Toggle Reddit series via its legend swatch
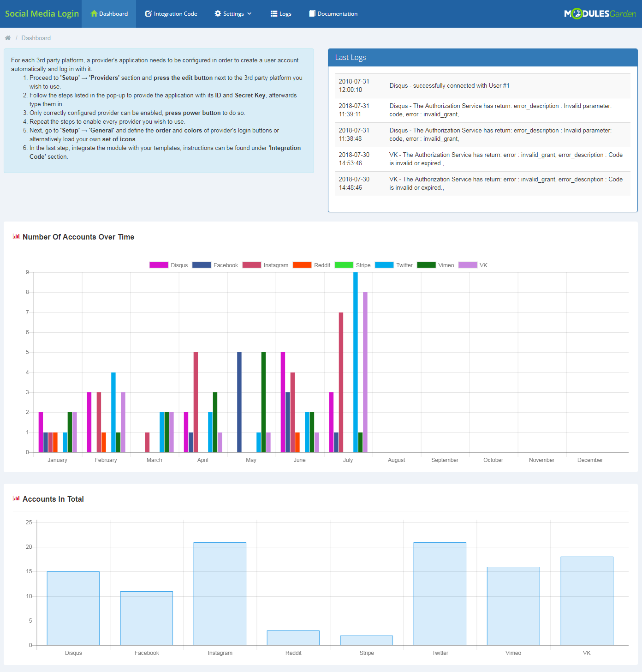The height and width of the screenshot is (672, 642). tap(302, 265)
